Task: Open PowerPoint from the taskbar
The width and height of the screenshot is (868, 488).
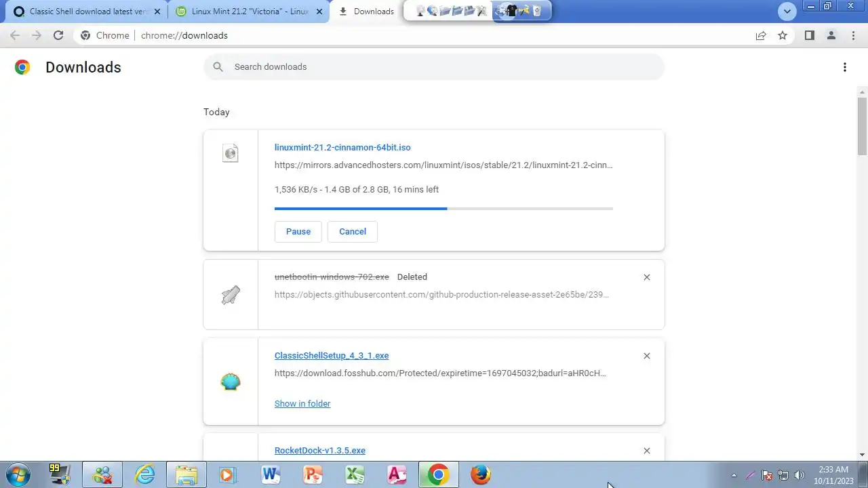Action: [313, 474]
